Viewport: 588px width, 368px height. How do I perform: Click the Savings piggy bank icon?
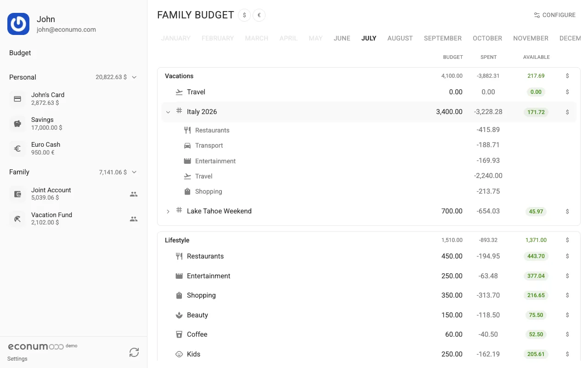17,124
